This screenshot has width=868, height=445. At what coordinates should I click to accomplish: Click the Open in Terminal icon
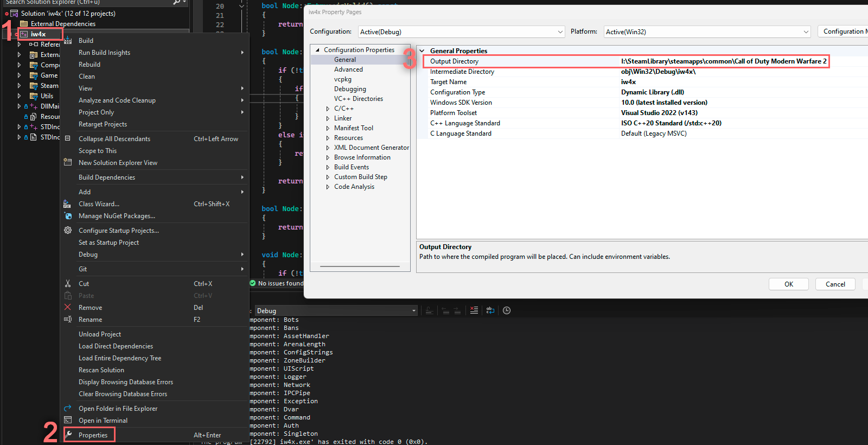pos(68,420)
